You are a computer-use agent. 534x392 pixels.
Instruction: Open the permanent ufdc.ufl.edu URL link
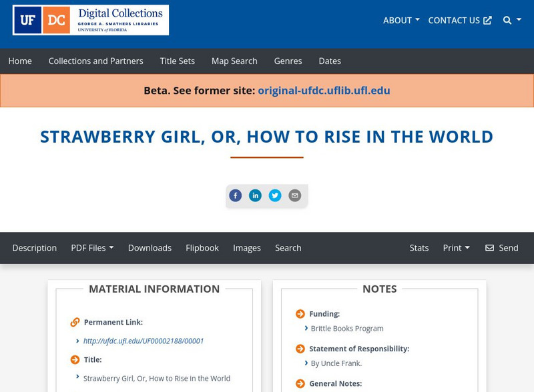point(144,341)
